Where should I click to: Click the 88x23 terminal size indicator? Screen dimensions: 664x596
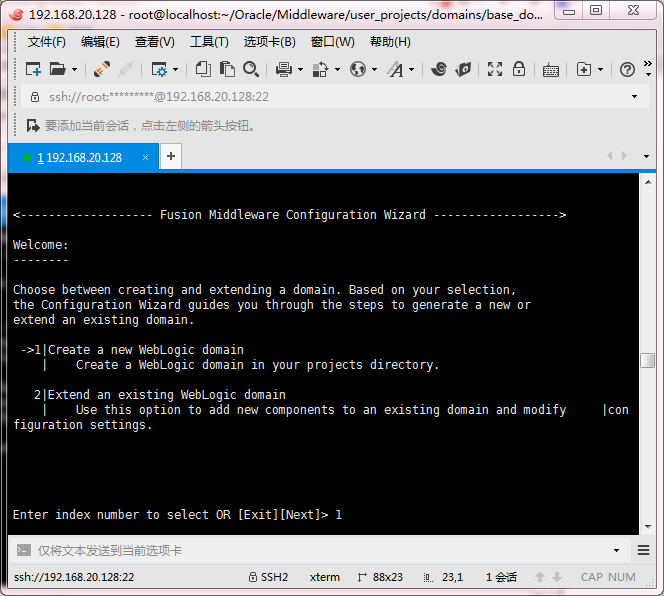tap(380, 577)
